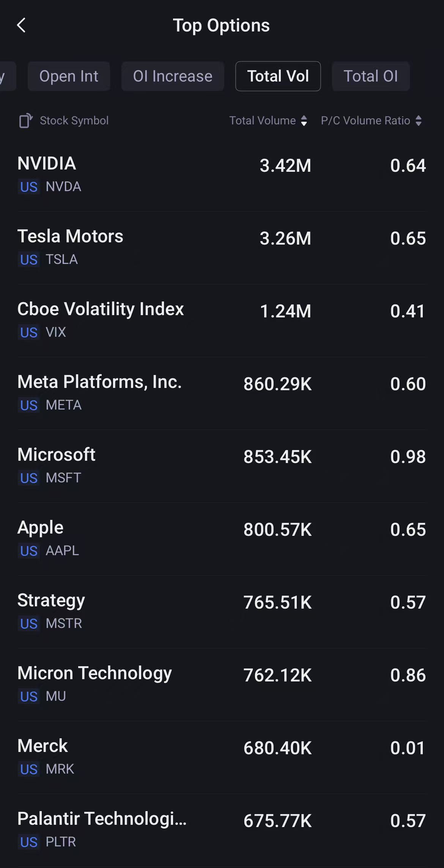Switch to the Open Int tab
Viewport: 444px width, 868px height.
pyautogui.click(x=69, y=76)
